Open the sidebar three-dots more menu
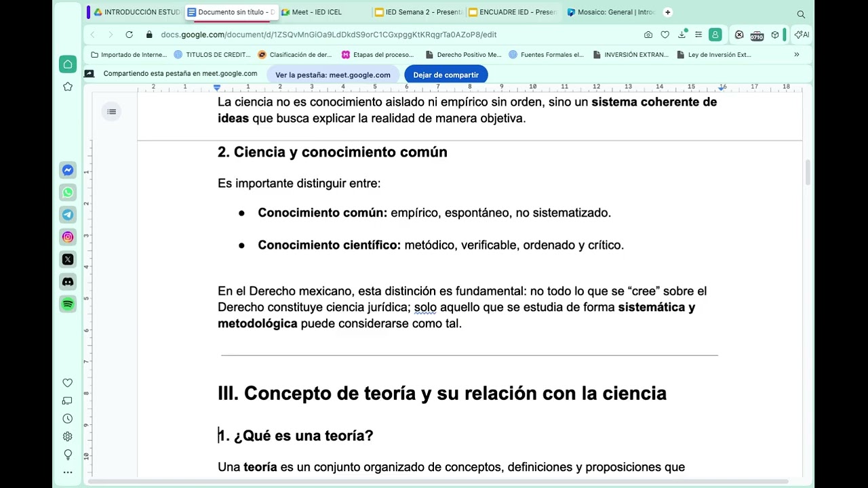The height and width of the screenshot is (488, 868). click(x=68, y=472)
